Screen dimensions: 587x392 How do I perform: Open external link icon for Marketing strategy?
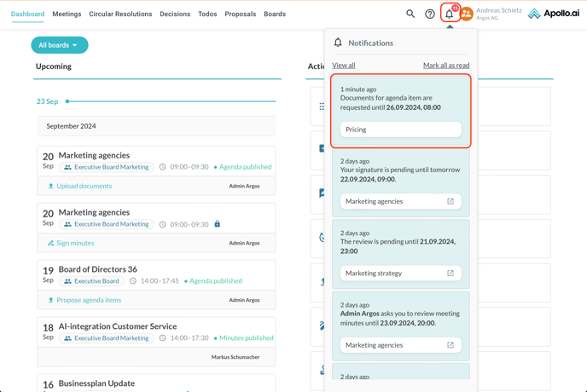click(x=450, y=274)
